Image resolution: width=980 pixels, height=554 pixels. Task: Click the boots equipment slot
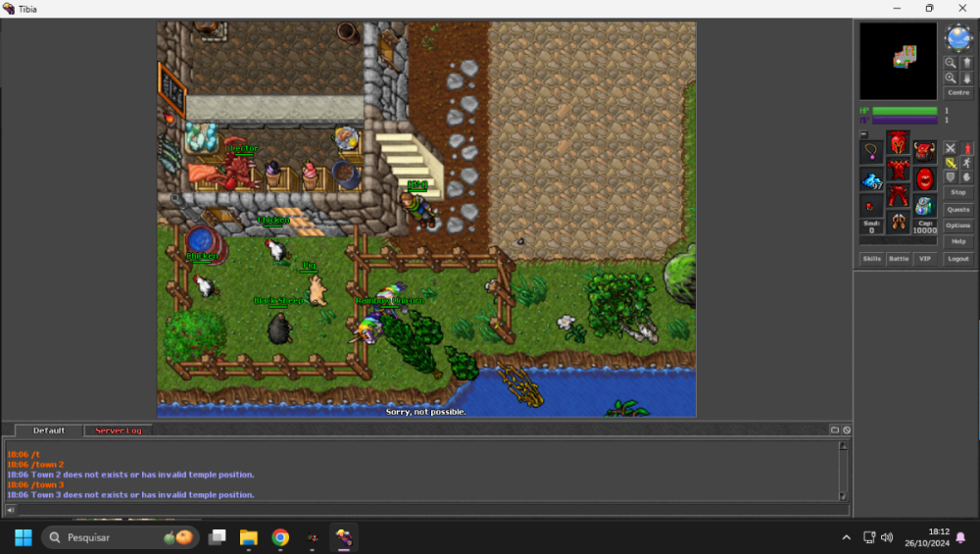(x=898, y=224)
